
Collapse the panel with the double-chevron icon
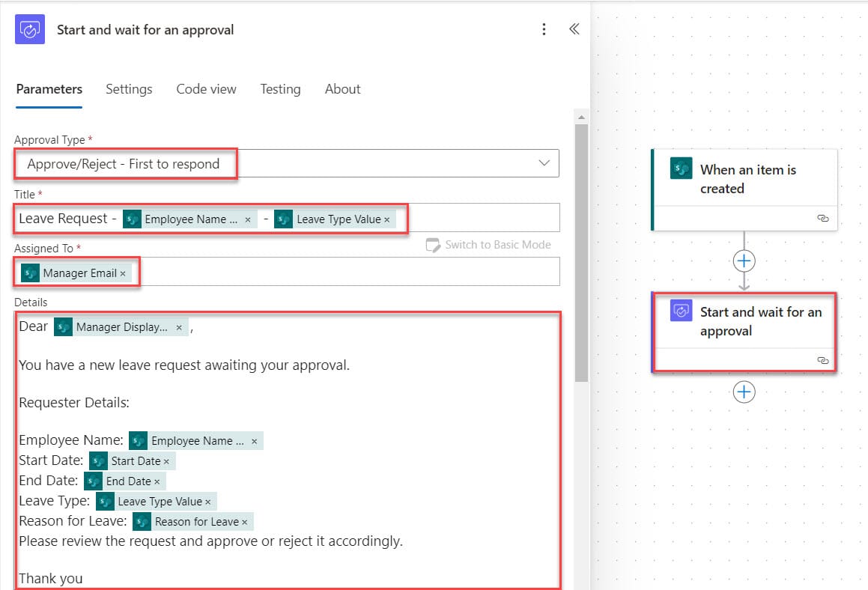pos(574,29)
